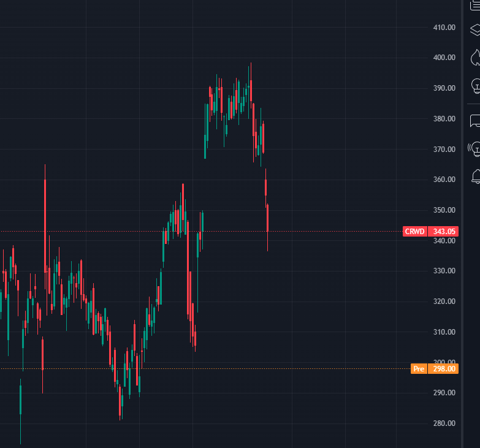Click the CRWD symbol price label
Image resolution: width=480 pixels, height=448 pixels.
pyautogui.click(x=414, y=231)
